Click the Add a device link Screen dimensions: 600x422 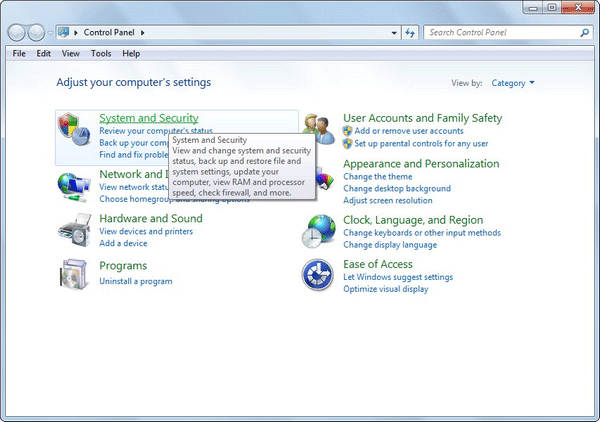123,243
